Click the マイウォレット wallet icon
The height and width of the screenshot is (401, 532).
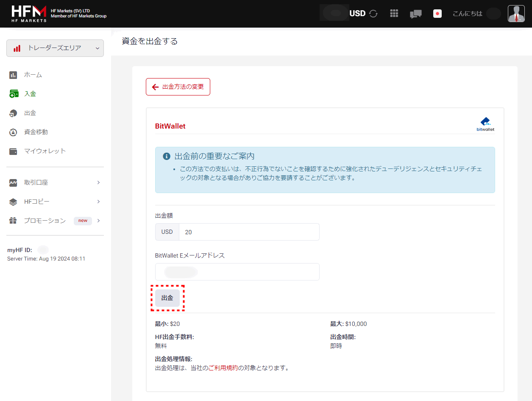coord(14,151)
